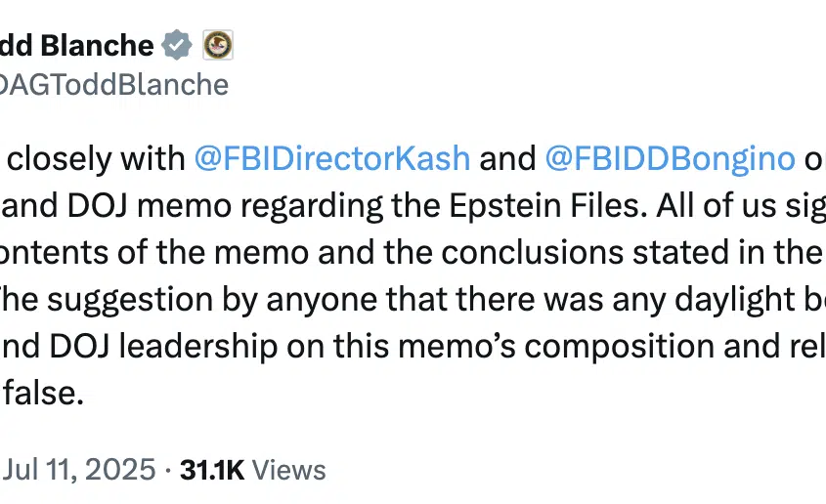Open the @FBIDirectorKash mention
The height and width of the screenshot is (504, 826).
tap(332, 158)
